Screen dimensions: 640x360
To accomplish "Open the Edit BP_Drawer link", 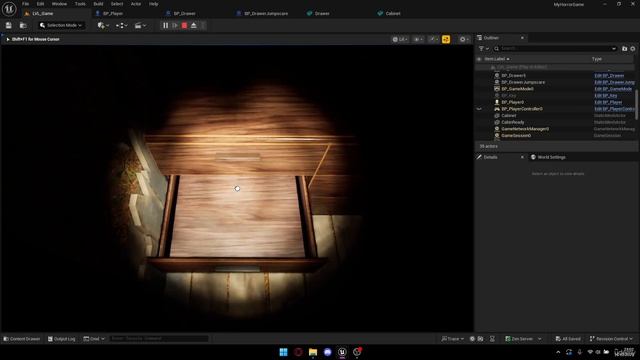I will point(609,76).
